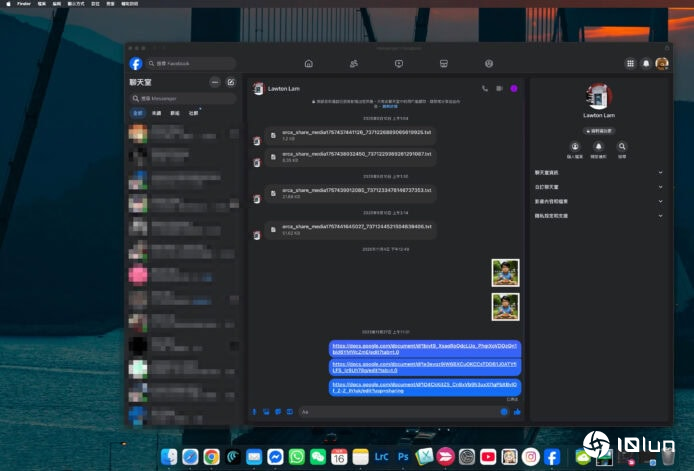This screenshot has width=694, height=471.
Task: Click the mute notifications bell under profile
Action: tap(598, 146)
